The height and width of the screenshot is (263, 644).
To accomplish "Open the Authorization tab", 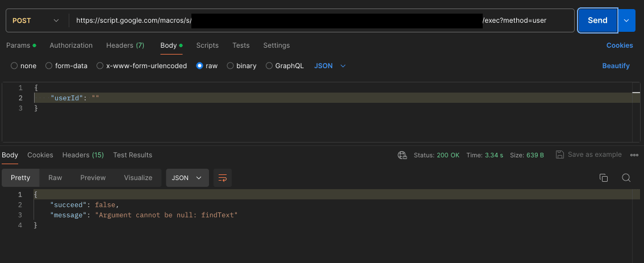I will [71, 45].
